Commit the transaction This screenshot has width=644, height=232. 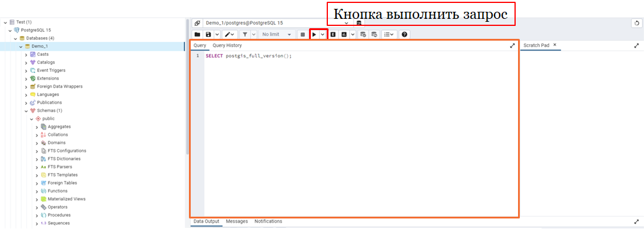(x=363, y=35)
